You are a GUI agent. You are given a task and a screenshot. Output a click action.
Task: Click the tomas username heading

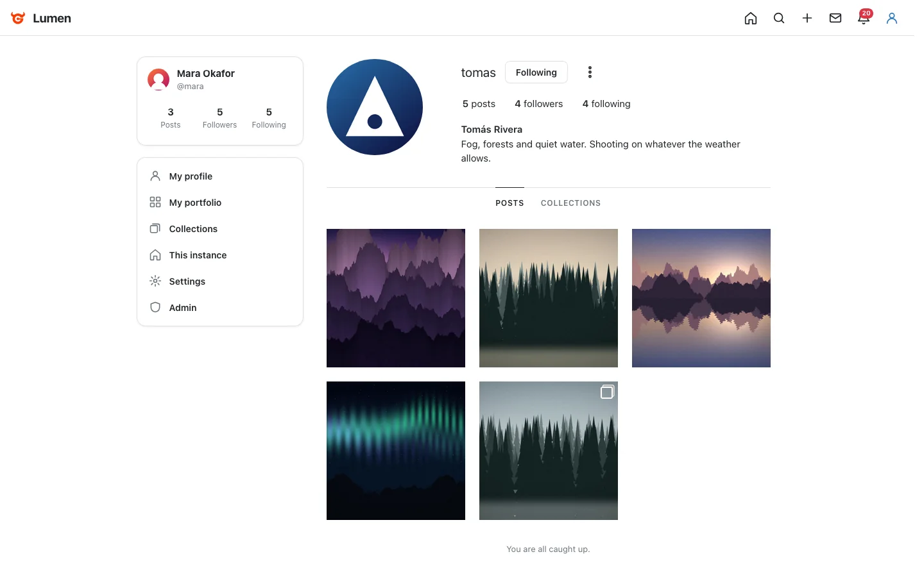coord(479,72)
